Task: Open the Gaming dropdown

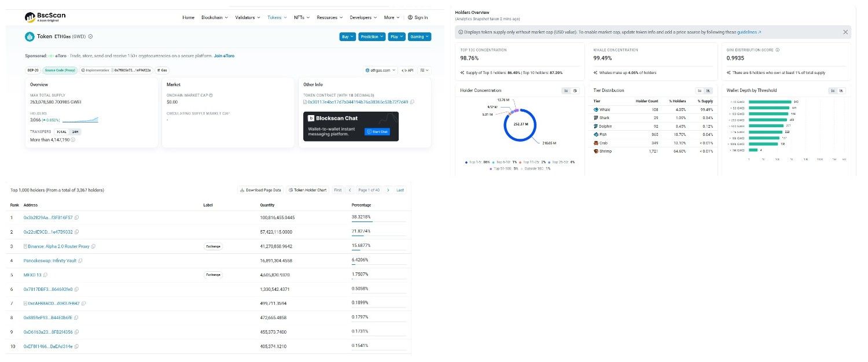Action: (x=420, y=36)
